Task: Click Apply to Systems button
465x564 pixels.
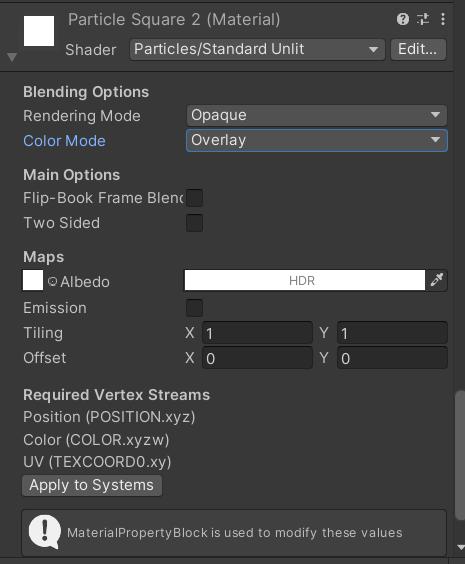Action: [92, 485]
